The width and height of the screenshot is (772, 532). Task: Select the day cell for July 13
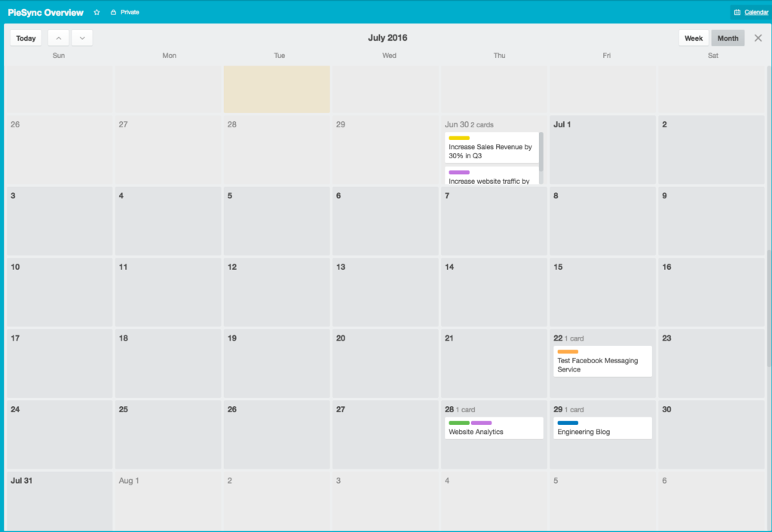pos(385,292)
